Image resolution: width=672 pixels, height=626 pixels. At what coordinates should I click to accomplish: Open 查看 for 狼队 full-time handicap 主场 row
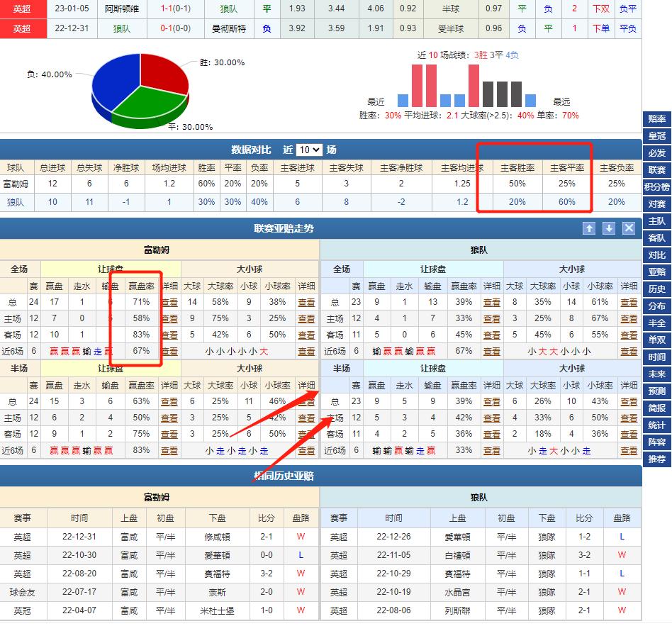[491, 318]
